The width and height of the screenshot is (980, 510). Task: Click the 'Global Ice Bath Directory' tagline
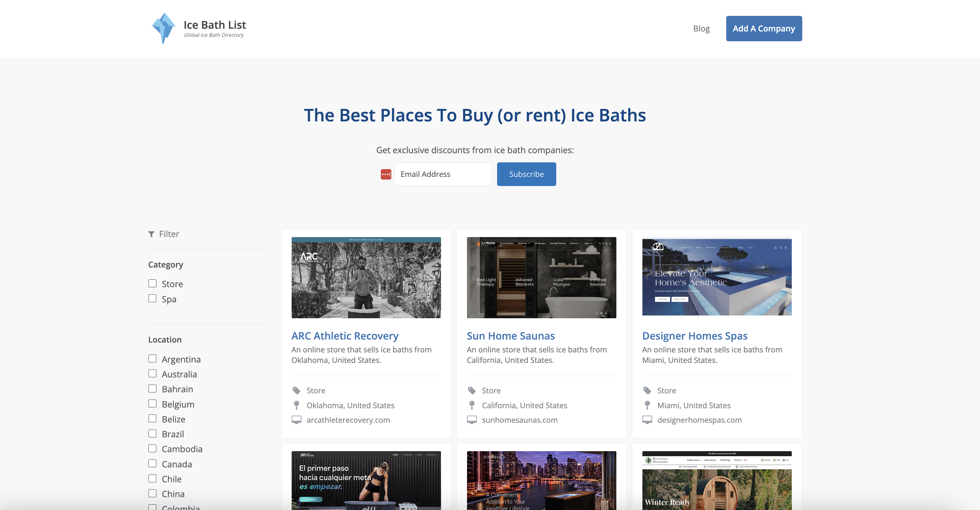click(x=214, y=35)
